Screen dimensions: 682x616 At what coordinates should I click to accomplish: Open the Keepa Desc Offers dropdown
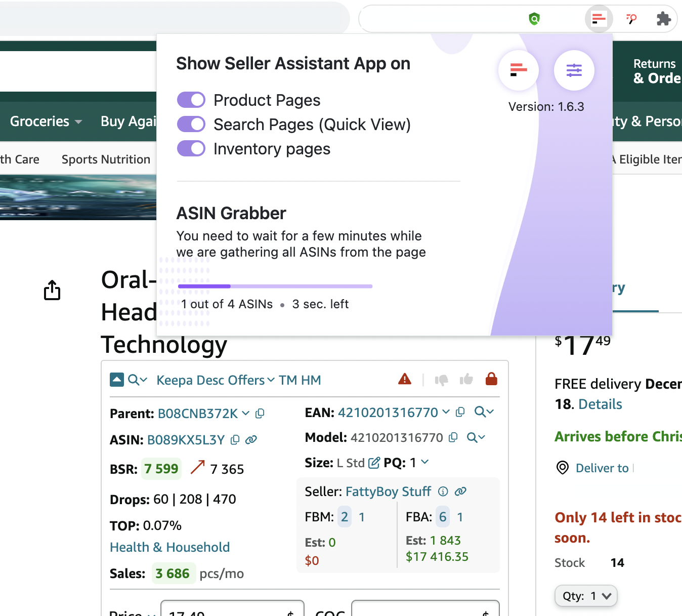pos(272,380)
